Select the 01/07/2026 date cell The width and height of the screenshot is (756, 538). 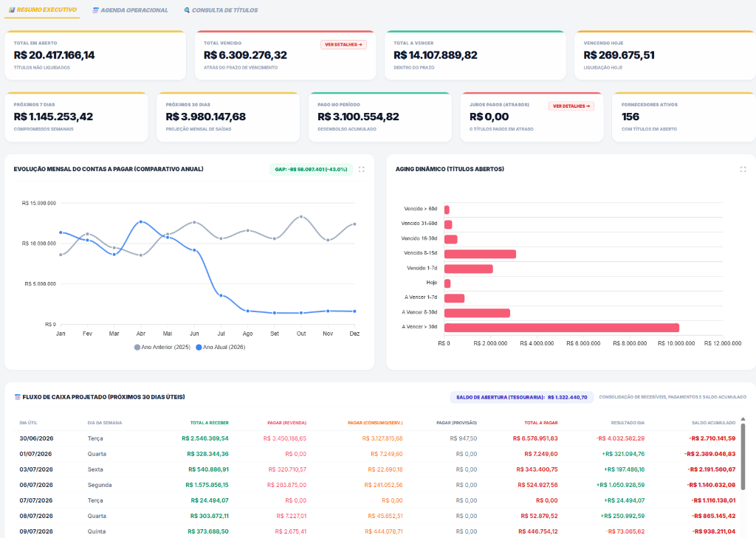point(37,454)
